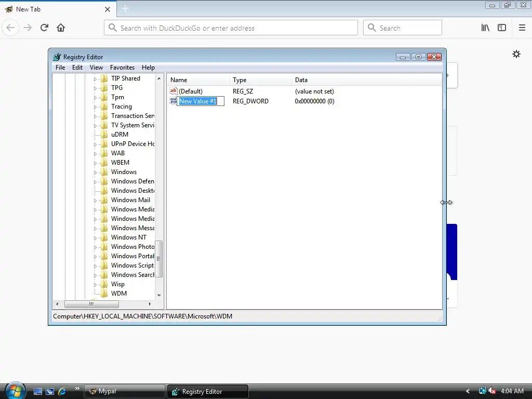This screenshot has height=399, width=532.
Task: Click the uDRM folder icon
Action: coord(104,135)
